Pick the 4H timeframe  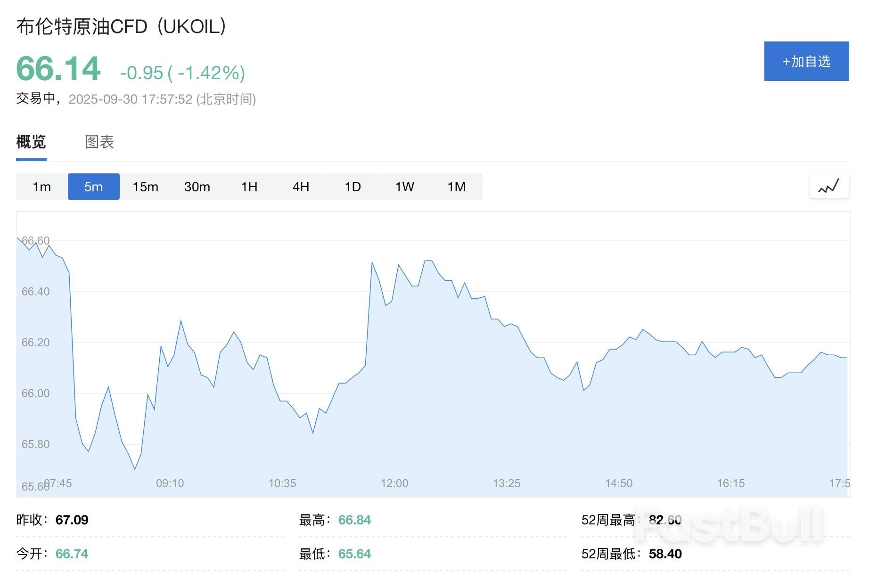[301, 187]
